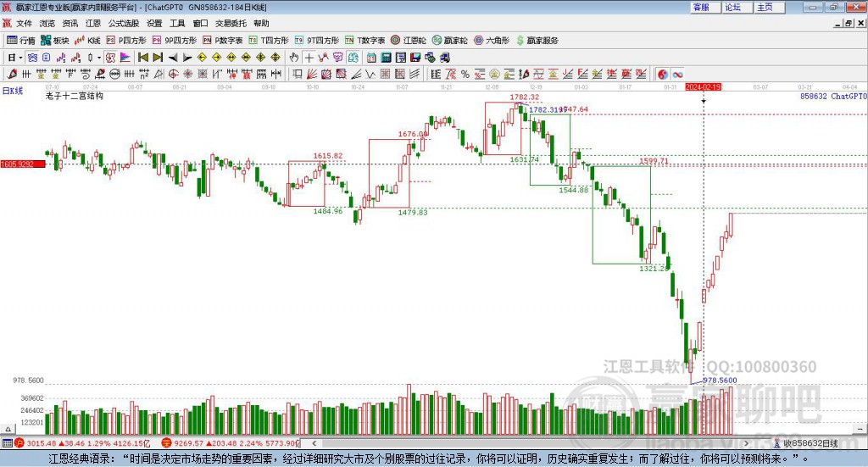
Task: Open the 工具 menu
Action: [x=177, y=23]
